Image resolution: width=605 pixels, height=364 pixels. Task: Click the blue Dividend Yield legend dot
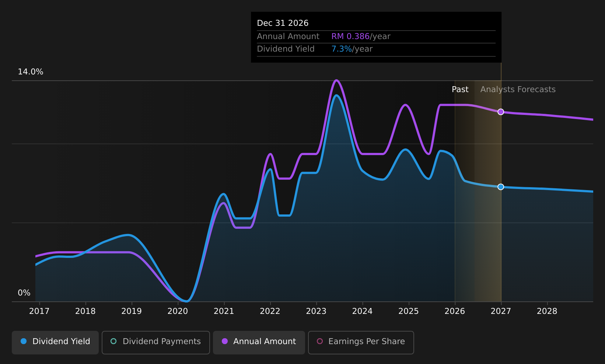coord(24,341)
